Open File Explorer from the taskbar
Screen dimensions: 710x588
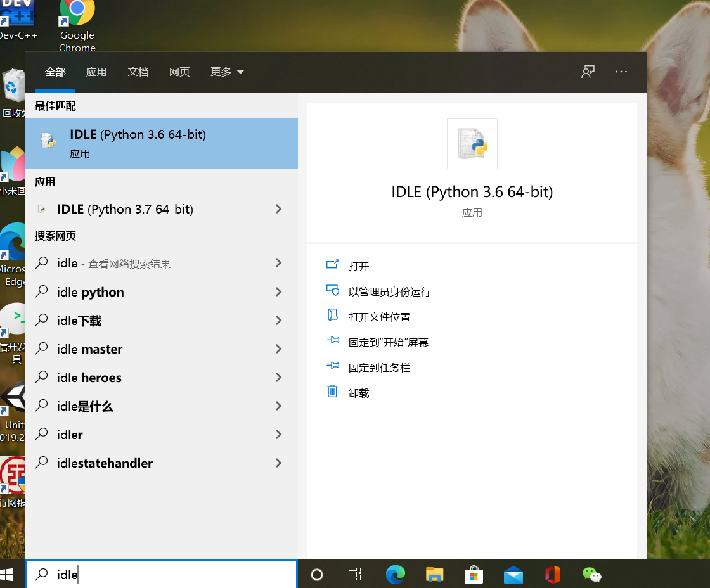point(434,575)
